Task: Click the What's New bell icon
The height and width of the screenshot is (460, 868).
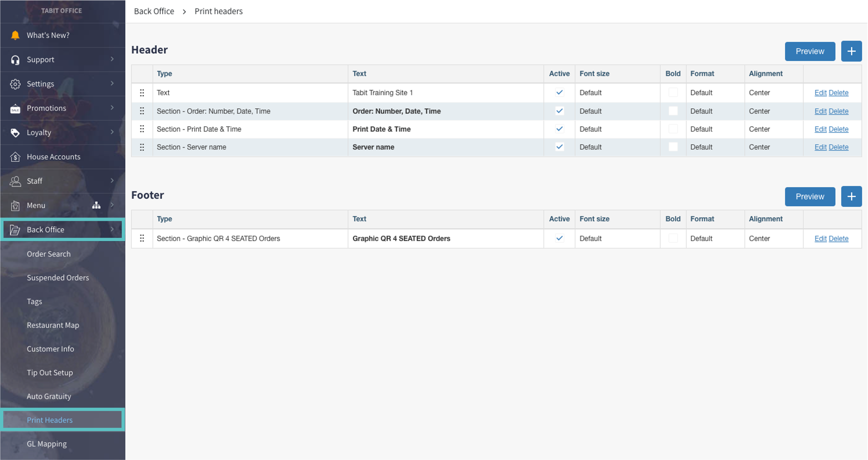Action: point(15,35)
